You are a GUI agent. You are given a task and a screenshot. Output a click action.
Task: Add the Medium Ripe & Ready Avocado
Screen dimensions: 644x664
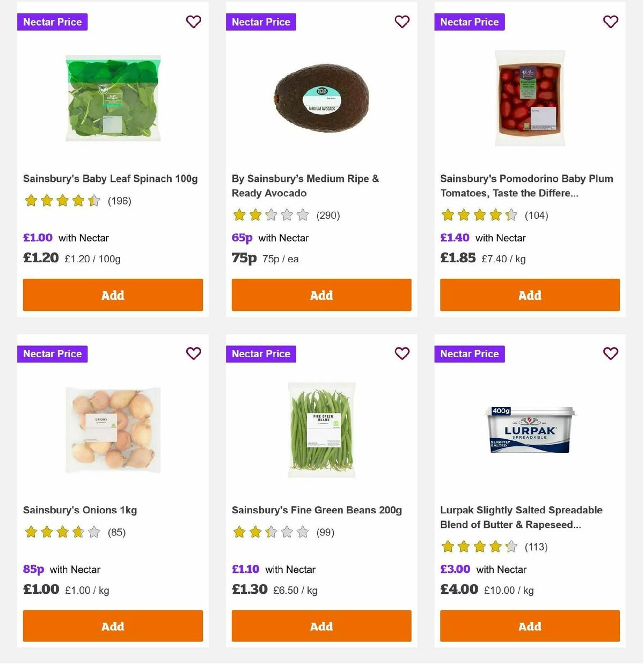[x=321, y=295]
